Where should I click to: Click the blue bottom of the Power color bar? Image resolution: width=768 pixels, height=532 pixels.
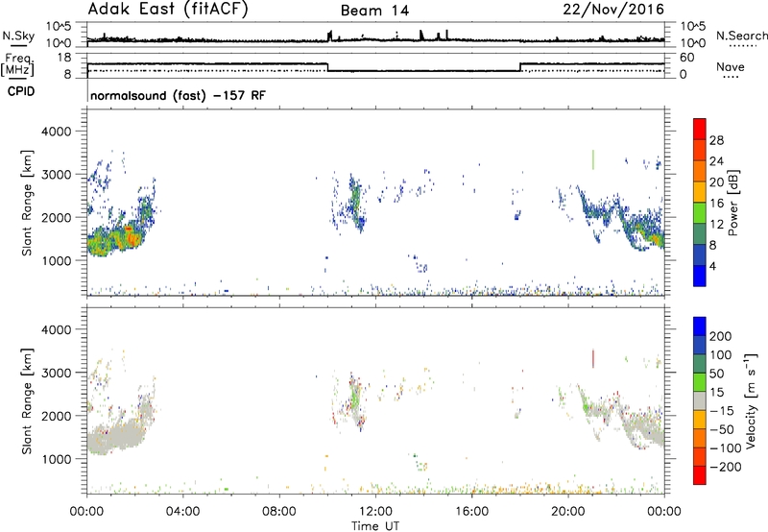click(x=700, y=276)
